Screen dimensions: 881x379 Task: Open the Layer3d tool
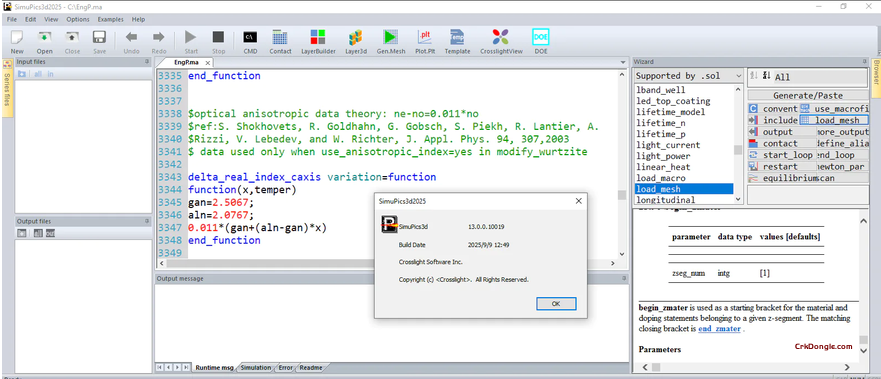[355, 38]
